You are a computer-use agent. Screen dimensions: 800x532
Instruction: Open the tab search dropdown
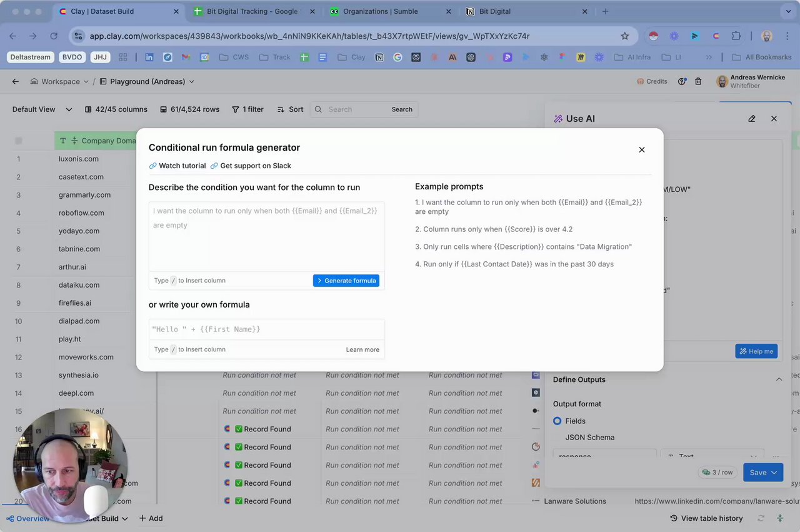tap(787, 11)
